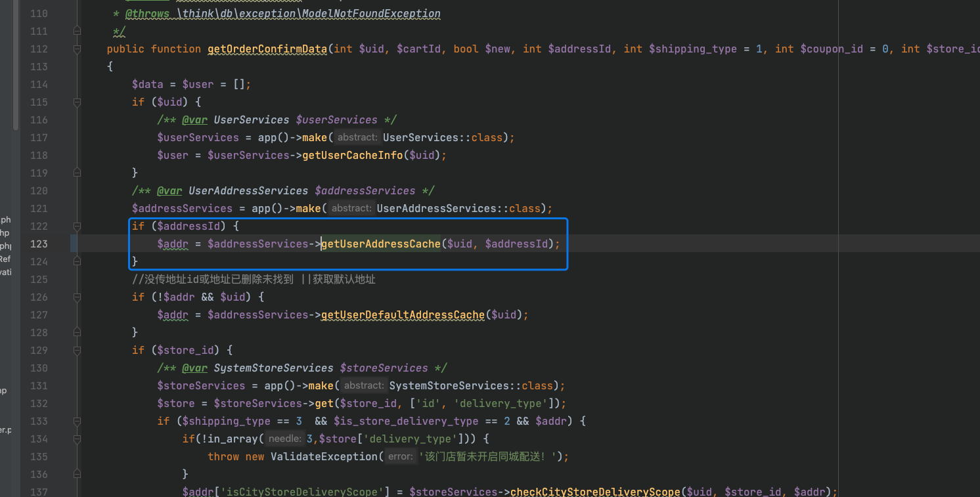Click the left panel vertical scrollbar
980x497 pixels.
coord(16,66)
